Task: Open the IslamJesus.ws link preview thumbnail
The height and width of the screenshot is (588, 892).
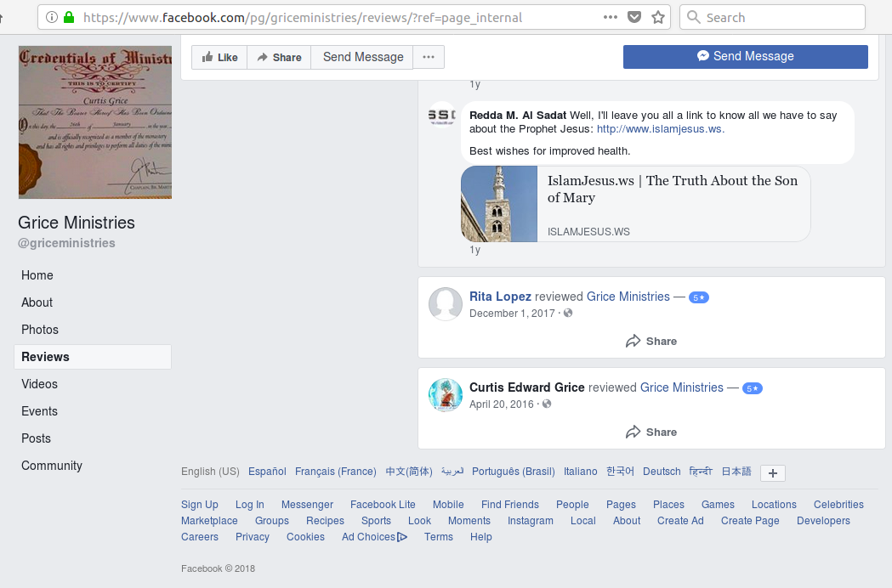Action: pyautogui.click(x=499, y=204)
